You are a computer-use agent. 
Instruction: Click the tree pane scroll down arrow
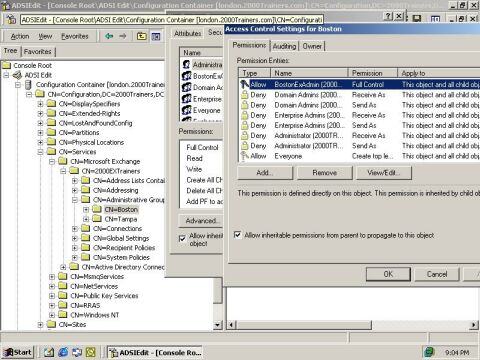(218, 325)
